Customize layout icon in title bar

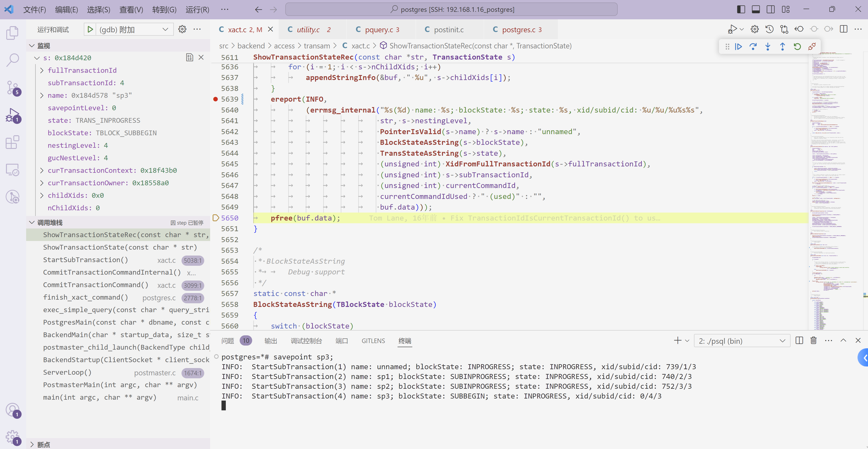point(786,10)
